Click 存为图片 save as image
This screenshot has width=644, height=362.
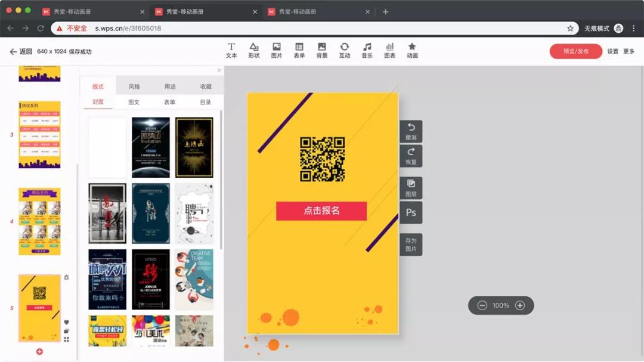click(x=411, y=245)
